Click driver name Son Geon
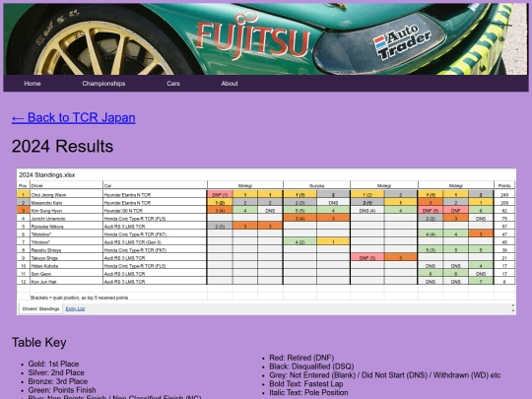 [41, 274]
